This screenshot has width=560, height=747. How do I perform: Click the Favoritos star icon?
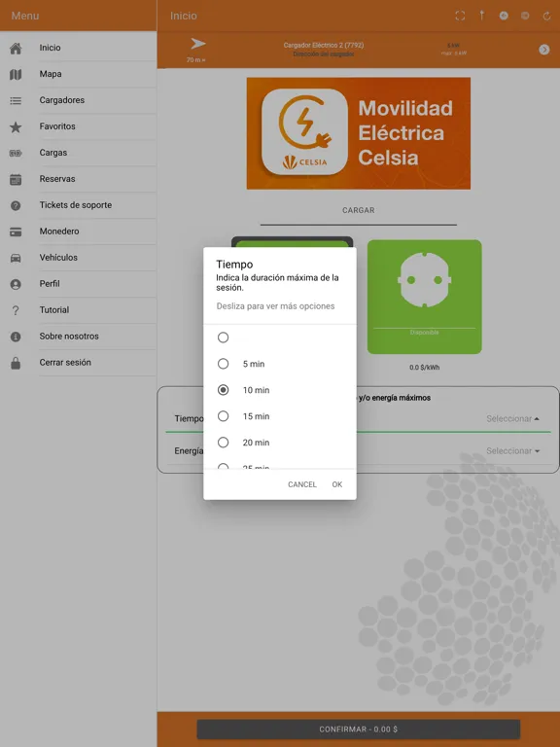point(16,127)
